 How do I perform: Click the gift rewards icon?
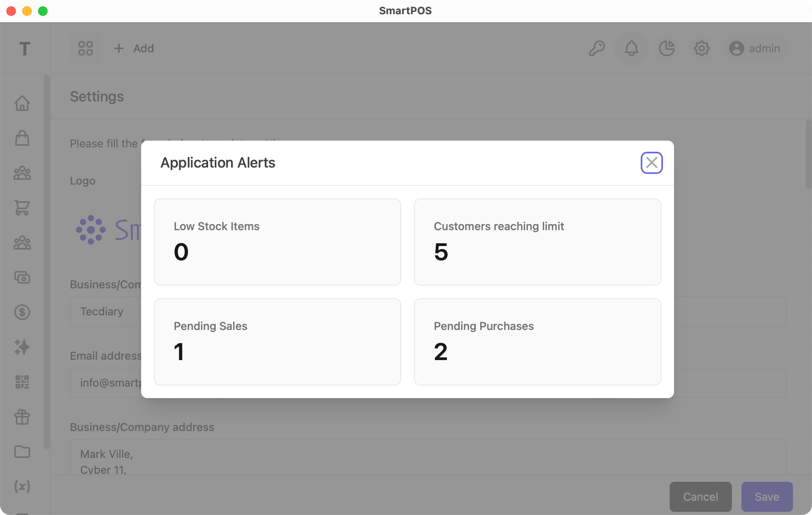point(23,417)
